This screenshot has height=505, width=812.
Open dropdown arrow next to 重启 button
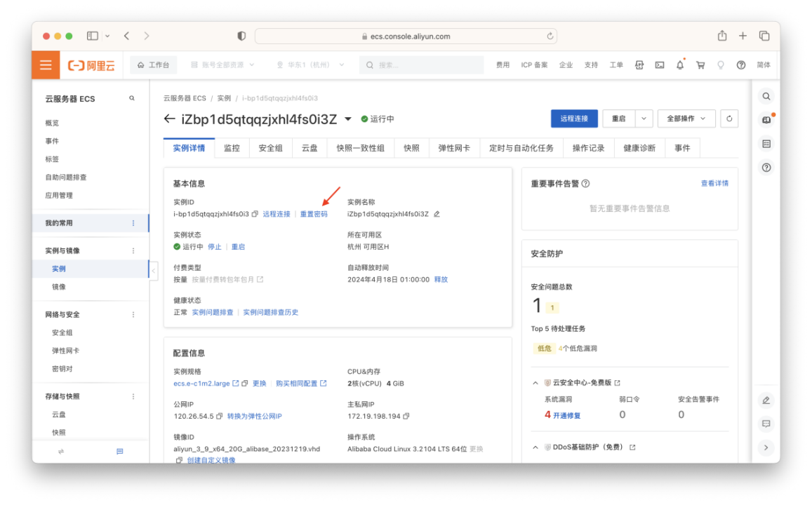coord(644,119)
